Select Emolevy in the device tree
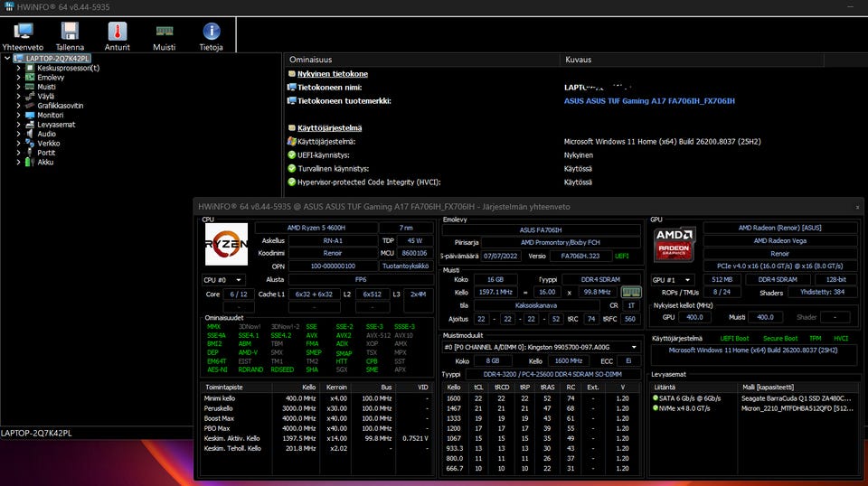This screenshot has width=868, height=486. pos(51,78)
